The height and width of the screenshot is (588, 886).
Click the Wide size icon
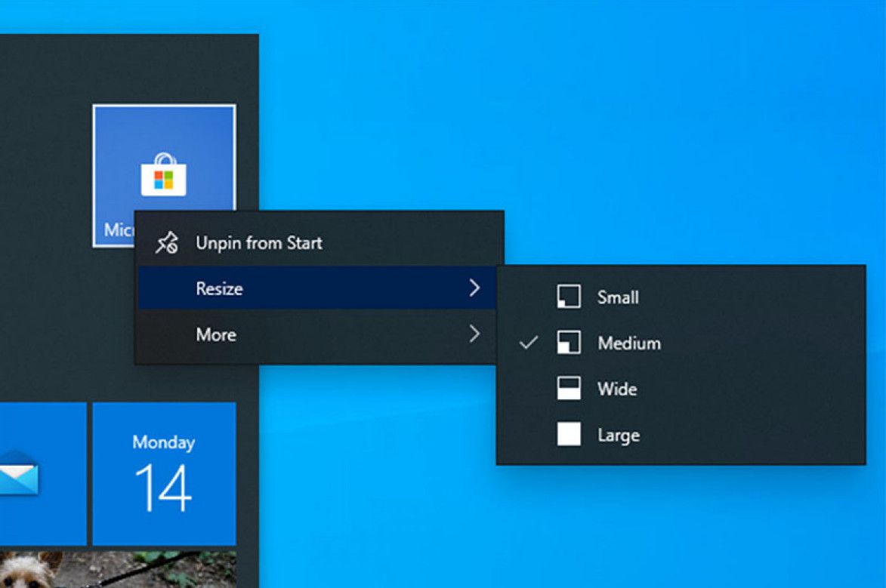click(569, 389)
